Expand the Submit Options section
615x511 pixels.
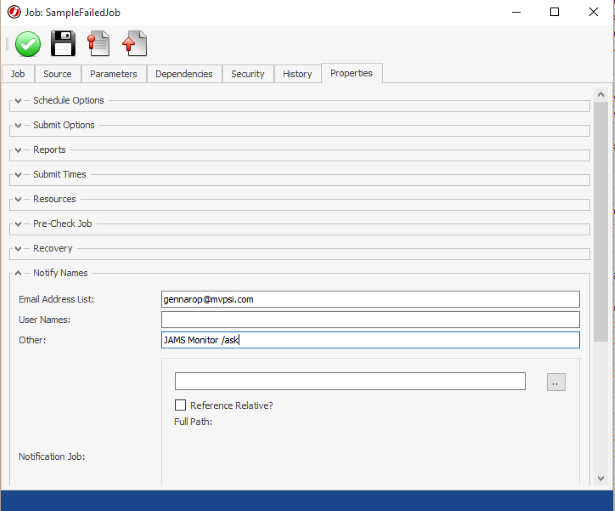(x=18, y=125)
